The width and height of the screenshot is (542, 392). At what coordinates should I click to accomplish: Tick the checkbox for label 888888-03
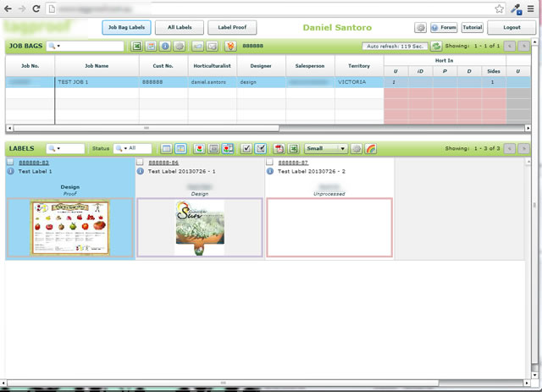pos(10,161)
